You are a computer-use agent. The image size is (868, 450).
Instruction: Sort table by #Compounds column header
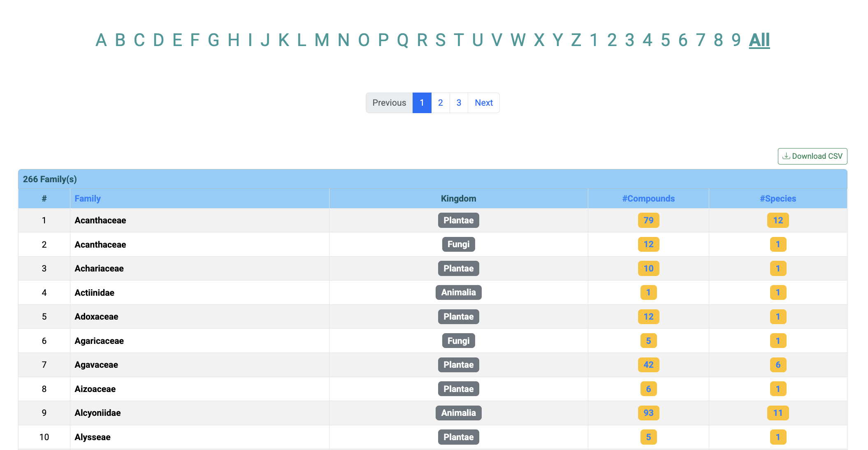[648, 199]
